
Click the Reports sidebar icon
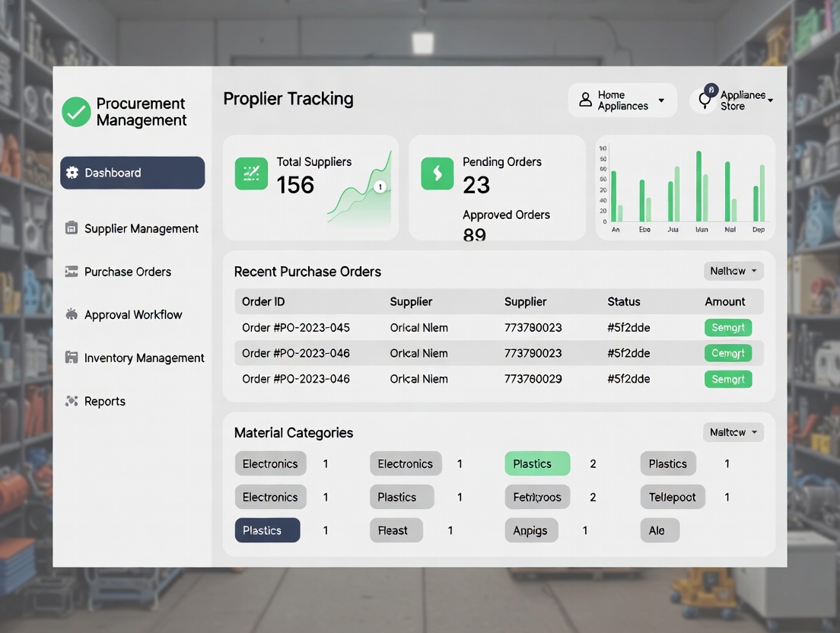[72, 401]
